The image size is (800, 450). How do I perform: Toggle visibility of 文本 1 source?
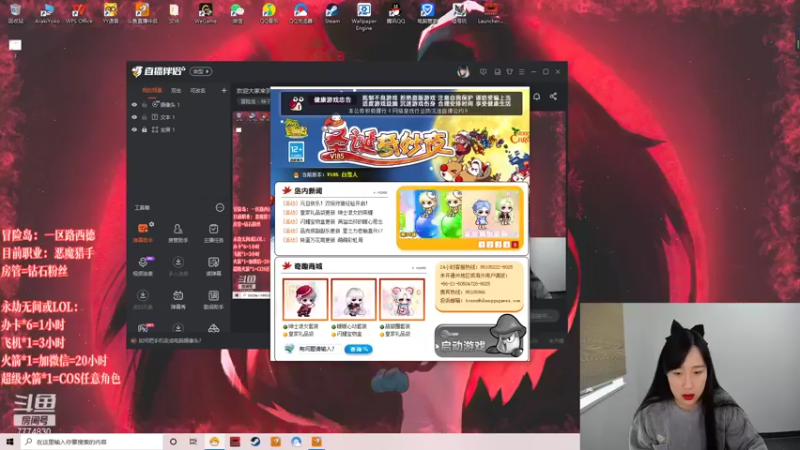click(x=134, y=117)
